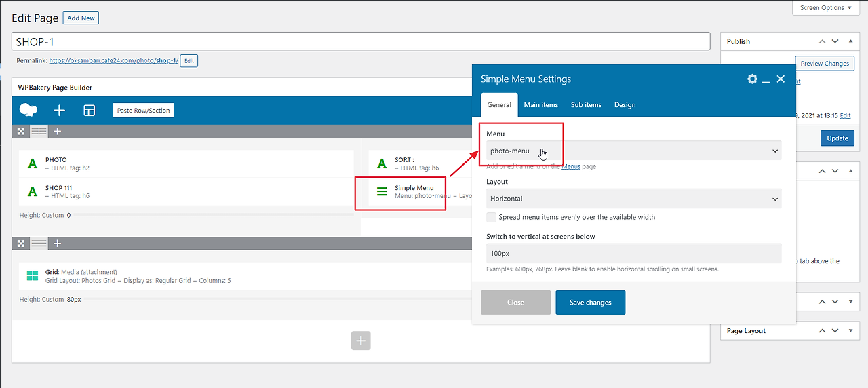Move Page Layout panel up
The image size is (868, 388).
click(821, 331)
